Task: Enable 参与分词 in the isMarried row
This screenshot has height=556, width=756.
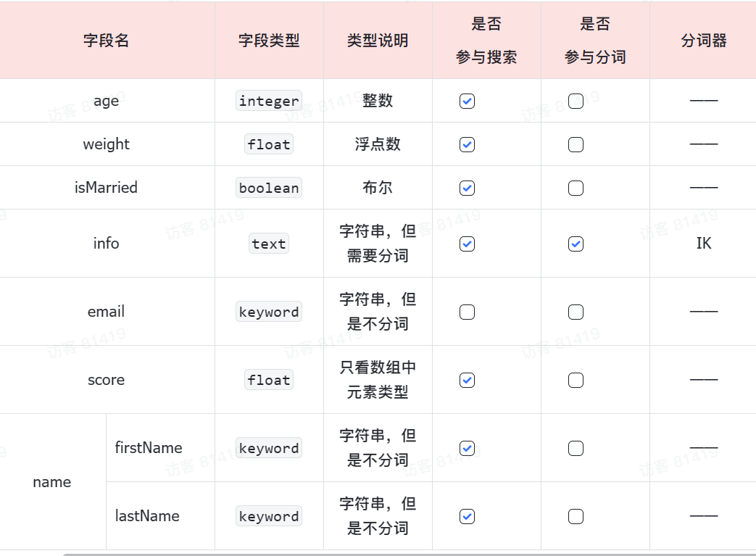Action: pos(576,188)
